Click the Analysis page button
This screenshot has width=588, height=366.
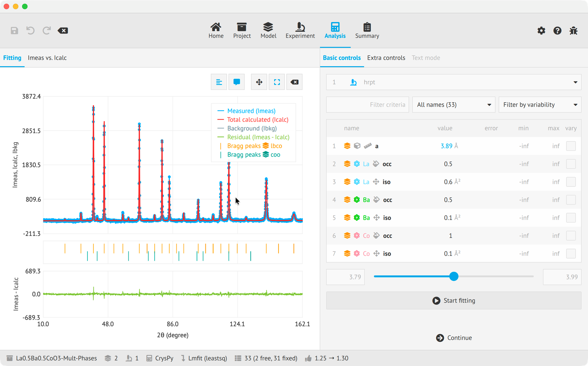tap(335, 31)
